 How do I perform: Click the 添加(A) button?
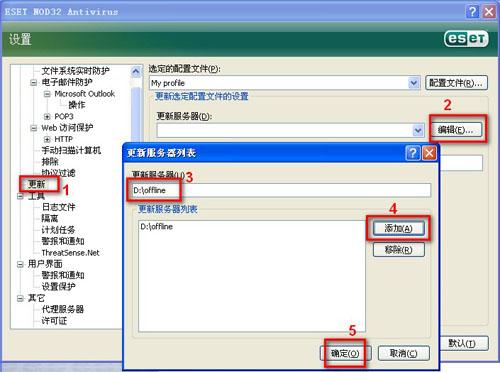tap(399, 228)
